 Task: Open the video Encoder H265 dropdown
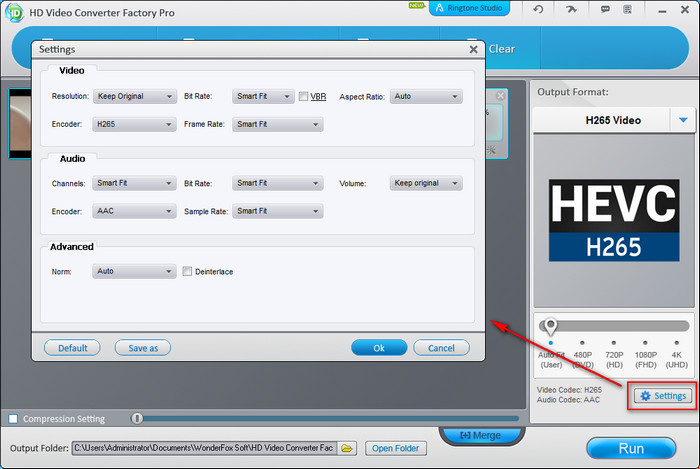[x=134, y=125]
